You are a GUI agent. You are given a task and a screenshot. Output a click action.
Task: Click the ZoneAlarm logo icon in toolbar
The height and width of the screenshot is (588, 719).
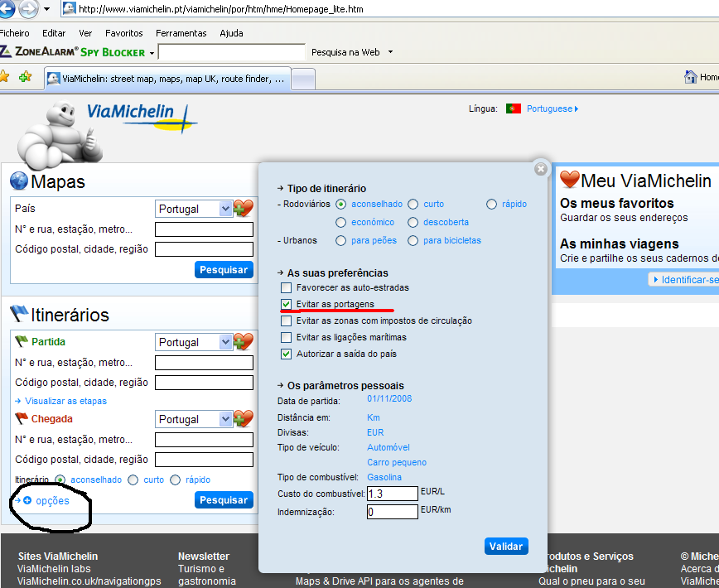click(6, 51)
